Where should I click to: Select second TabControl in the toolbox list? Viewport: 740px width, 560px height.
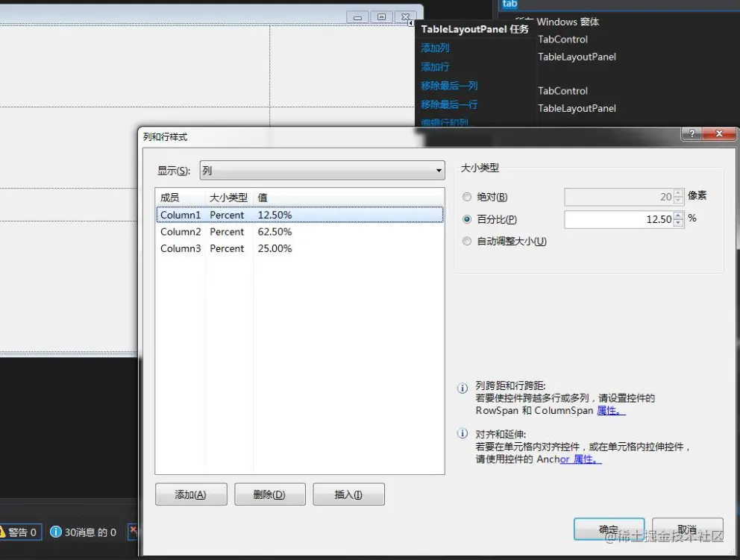[562, 90]
